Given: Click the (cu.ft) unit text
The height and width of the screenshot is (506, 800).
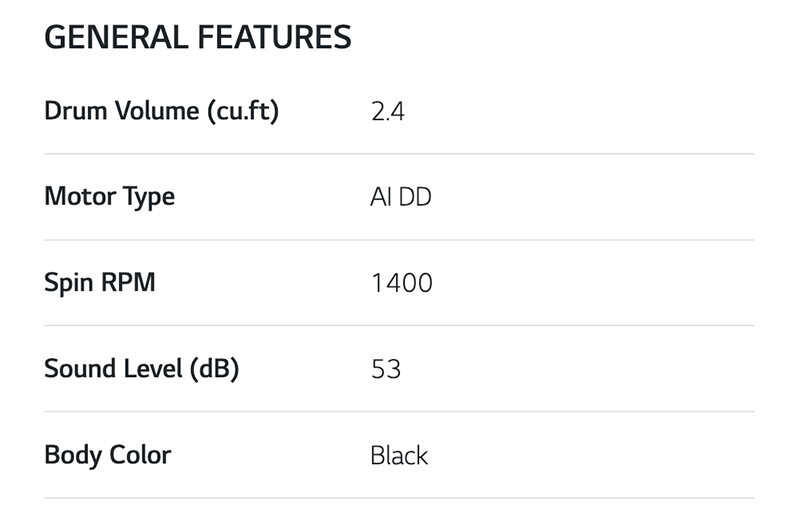Looking at the screenshot, I should [243, 111].
